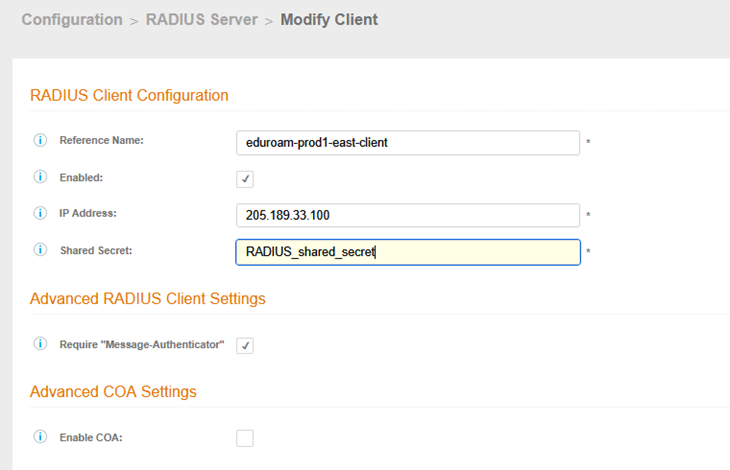Click info icon next to Enabled
Screen dimensions: 730x470
pyautogui.click(x=41, y=177)
